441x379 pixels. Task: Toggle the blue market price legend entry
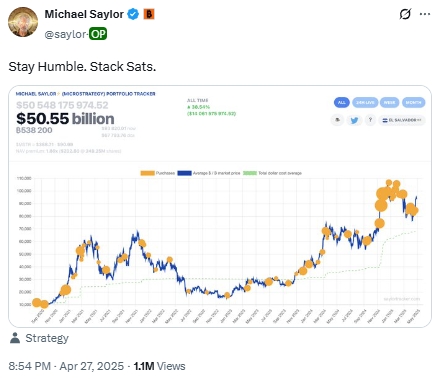coord(209,173)
